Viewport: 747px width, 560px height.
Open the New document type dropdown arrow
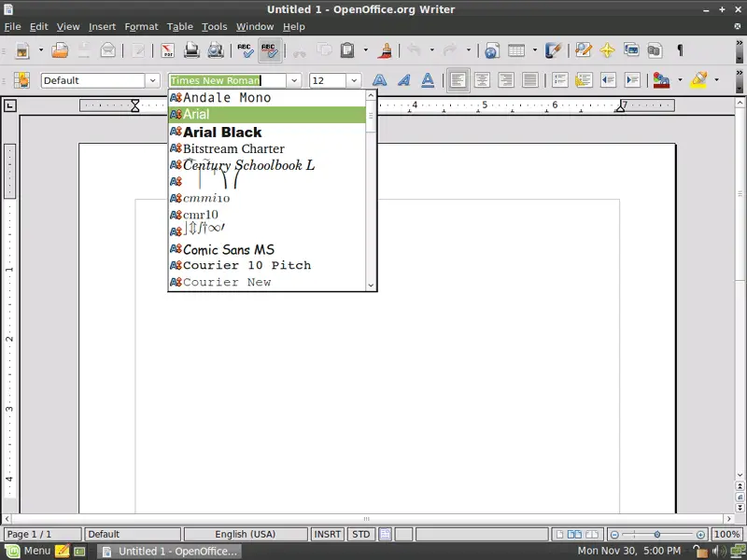tap(40, 49)
